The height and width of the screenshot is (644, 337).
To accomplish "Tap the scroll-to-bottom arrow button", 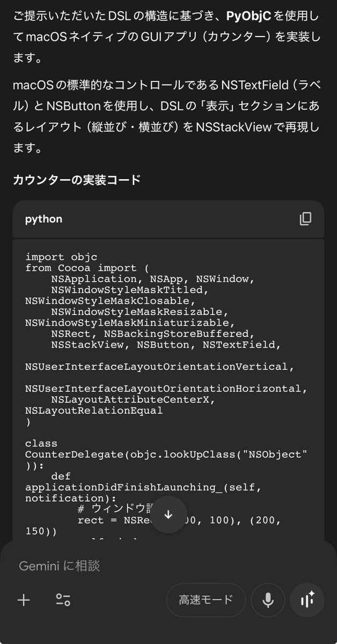I will pyautogui.click(x=169, y=515).
